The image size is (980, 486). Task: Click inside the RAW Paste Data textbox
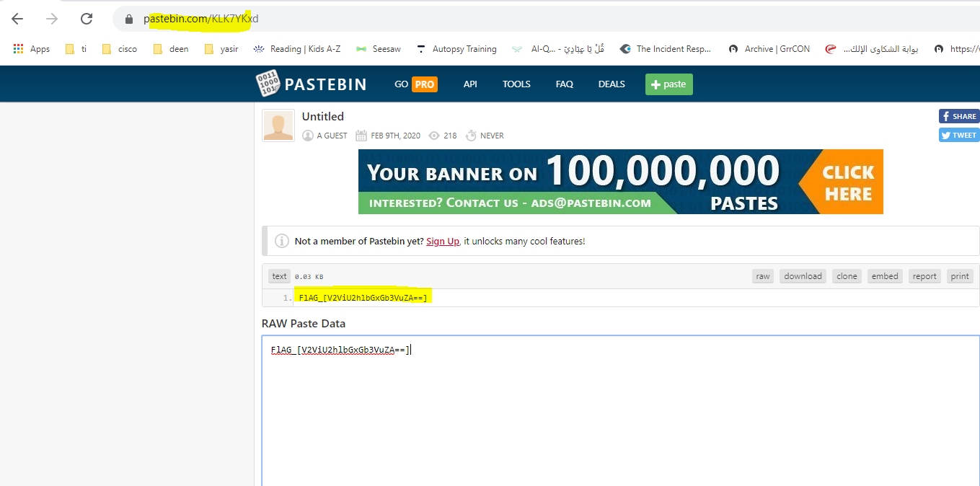coord(621,411)
